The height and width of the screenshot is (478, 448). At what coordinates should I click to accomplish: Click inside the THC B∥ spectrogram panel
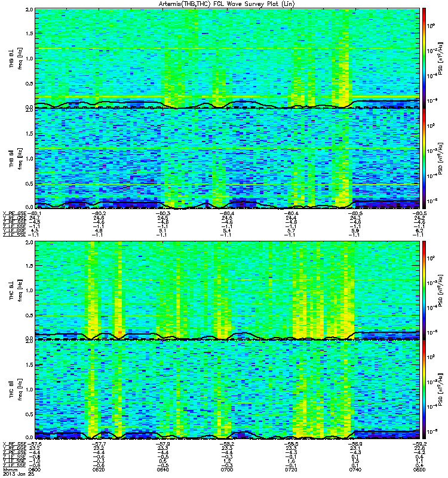[x=228, y=390]
